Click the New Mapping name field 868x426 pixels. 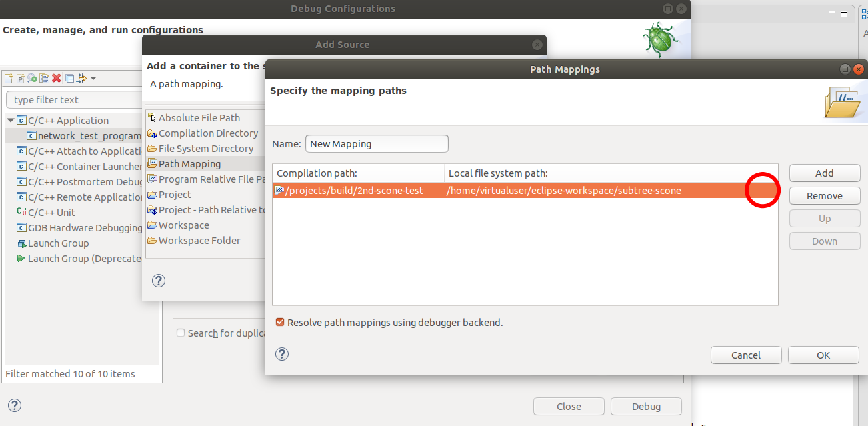376,143
